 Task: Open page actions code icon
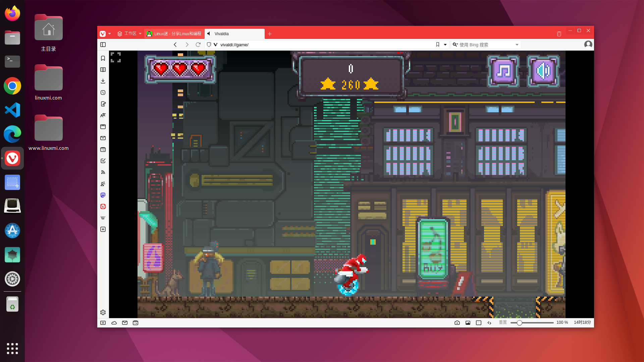489,323
